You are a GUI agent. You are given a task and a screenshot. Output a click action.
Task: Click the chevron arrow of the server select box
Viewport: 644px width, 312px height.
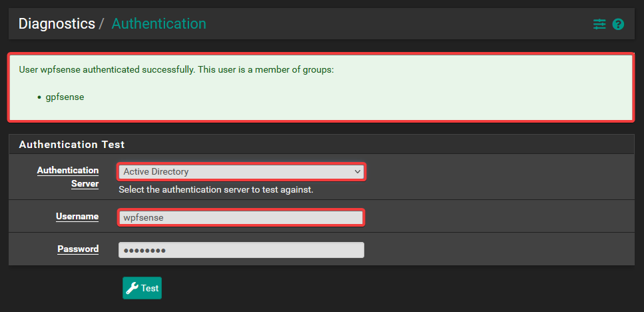[x=357, y=172]
